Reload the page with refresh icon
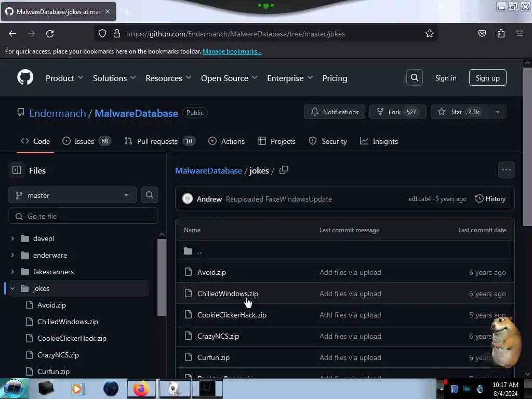532x399 pixels. point(50,34)
